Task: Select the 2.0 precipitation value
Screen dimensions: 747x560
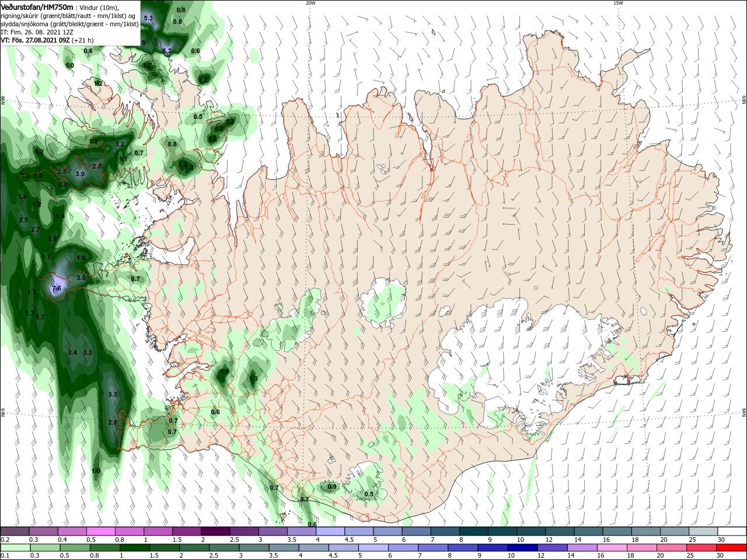Action: point(63,184)
